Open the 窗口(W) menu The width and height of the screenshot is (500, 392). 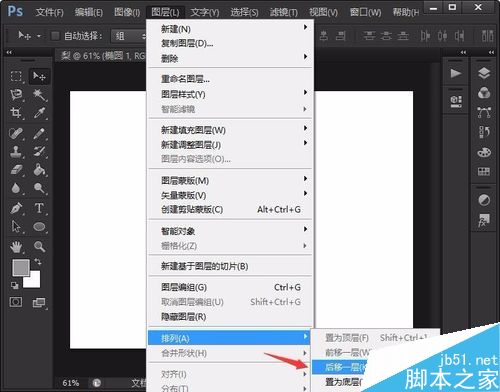[x=365, y=12]
